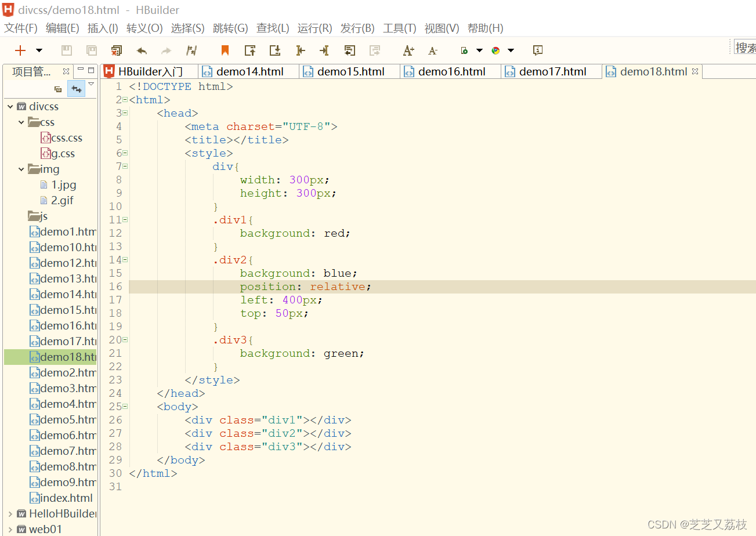Click the green run-in-browser icon
This screenshot has width=756, height=536.
[464, 50]
